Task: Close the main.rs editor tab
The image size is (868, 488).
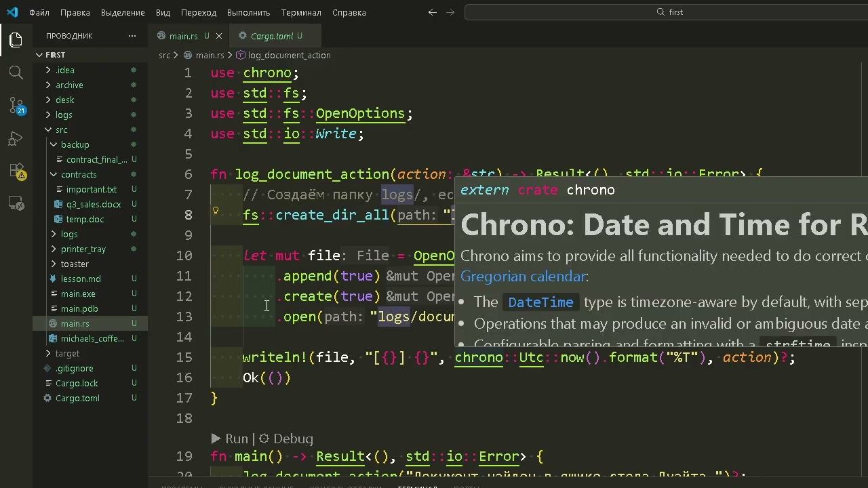Action: point(219,36)
